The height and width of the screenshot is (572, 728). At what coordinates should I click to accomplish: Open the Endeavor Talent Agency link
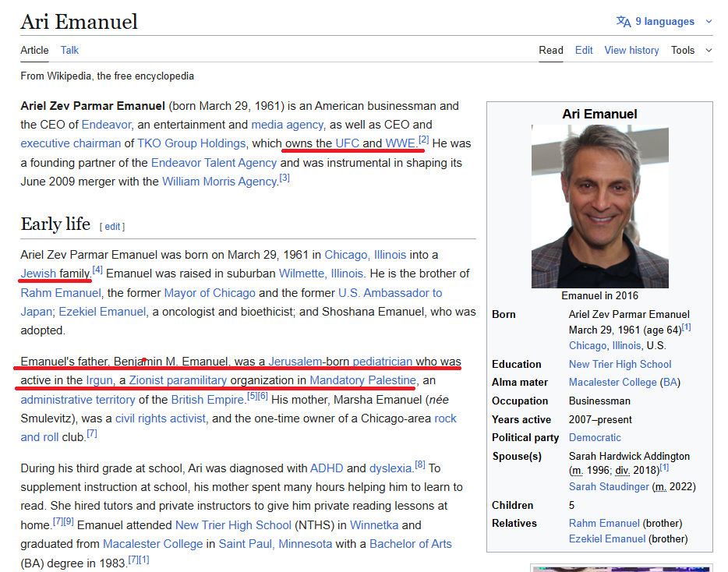click(214, 163)
